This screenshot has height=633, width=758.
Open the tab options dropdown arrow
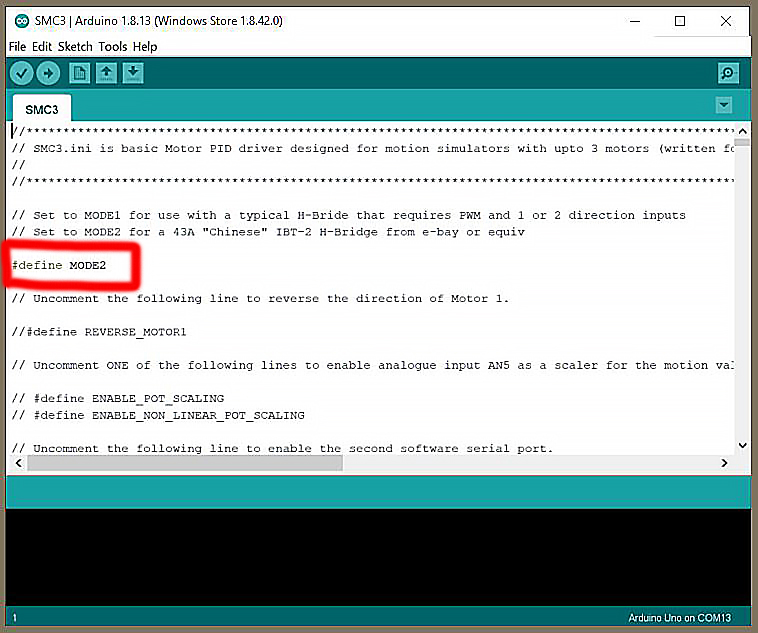click(x=724, y=105)
